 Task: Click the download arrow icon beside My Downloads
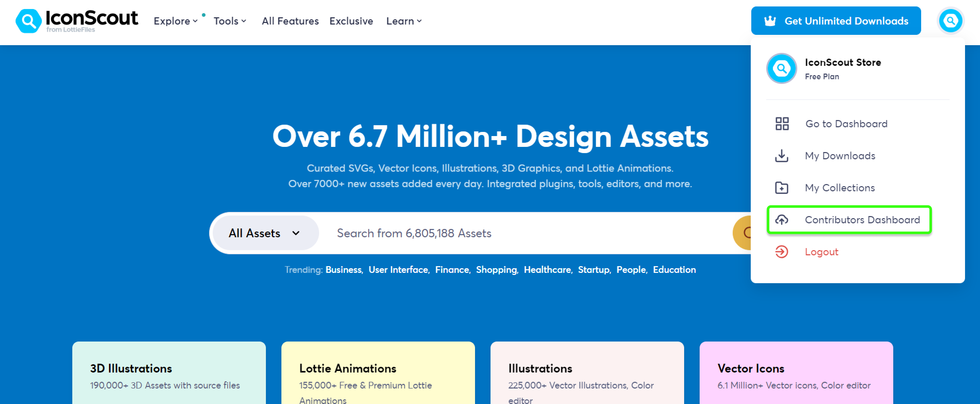click(x=782, y=156)
